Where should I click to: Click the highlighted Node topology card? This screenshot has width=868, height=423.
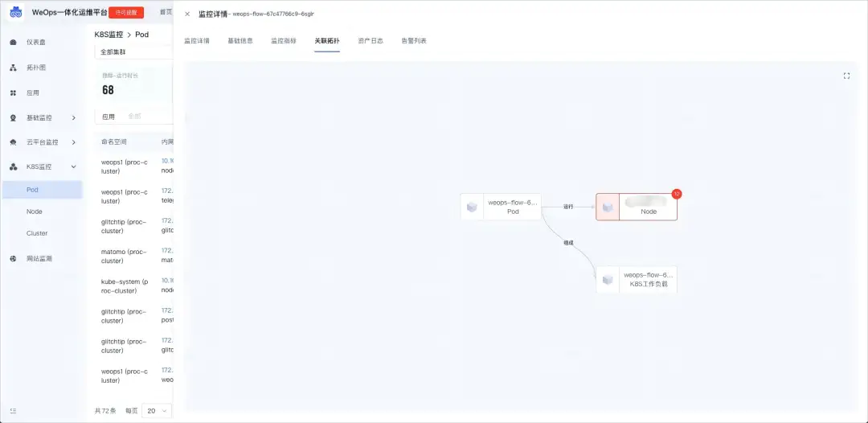[637, 207]
